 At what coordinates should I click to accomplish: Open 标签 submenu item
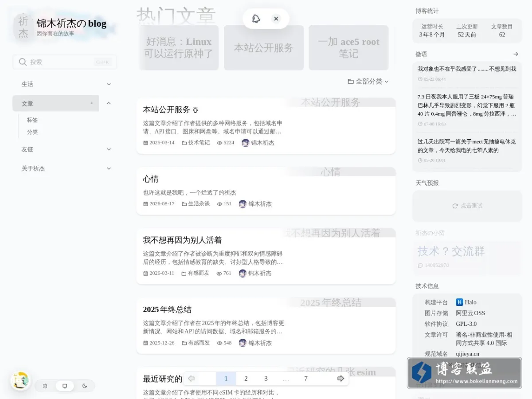tap(32, 120)
